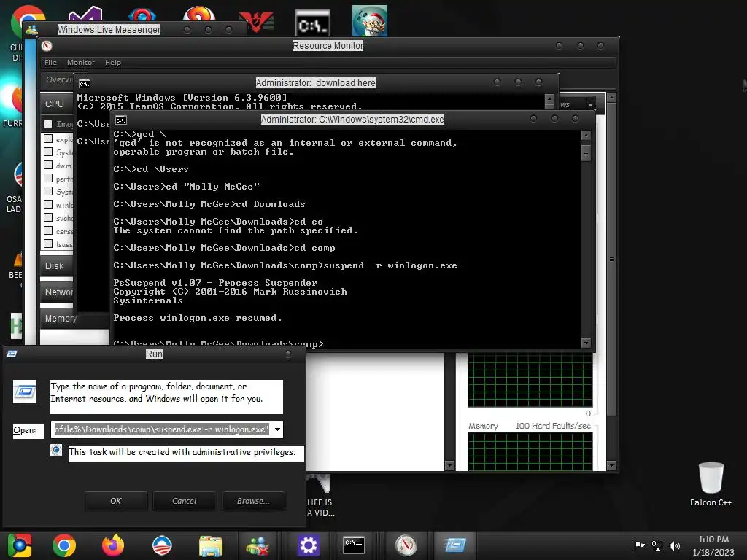Expand the Disk section in Resource Monitor
The image size is (747, 560).
coord(57,265)
